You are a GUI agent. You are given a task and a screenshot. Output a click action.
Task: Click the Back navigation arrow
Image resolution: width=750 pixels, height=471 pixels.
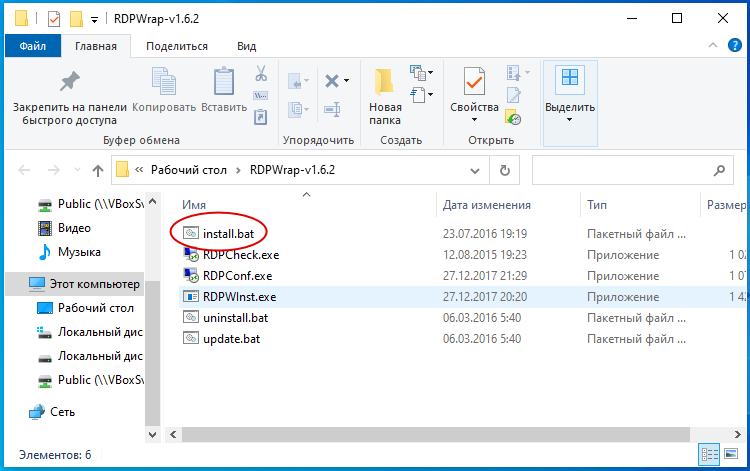(x=24, y=170)
